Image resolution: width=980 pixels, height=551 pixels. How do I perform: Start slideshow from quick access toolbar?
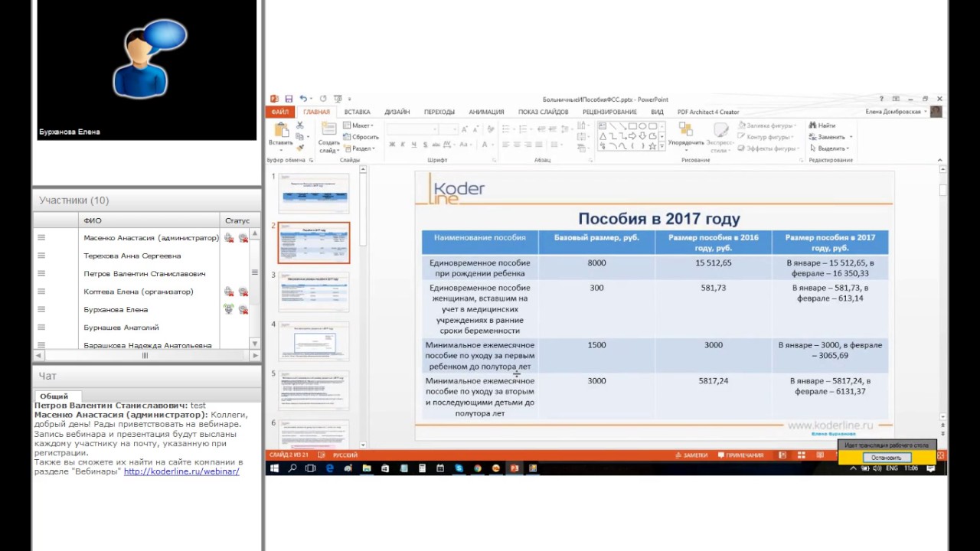[338, 99]
